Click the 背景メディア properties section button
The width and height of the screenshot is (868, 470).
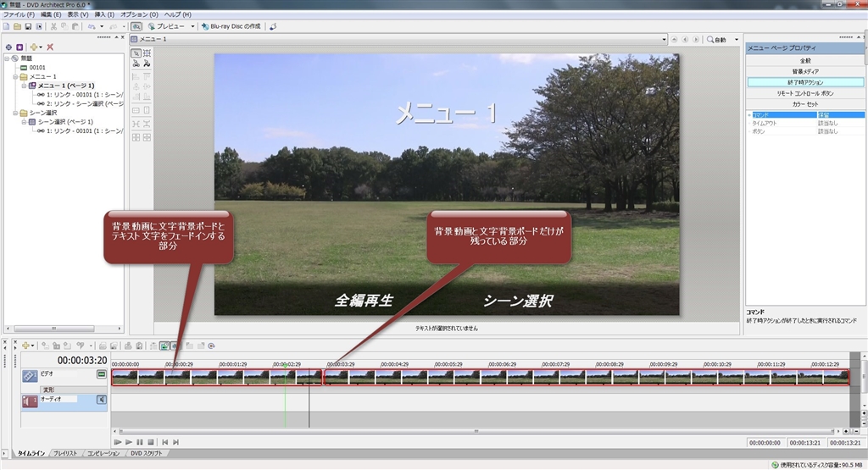[805, 71]
